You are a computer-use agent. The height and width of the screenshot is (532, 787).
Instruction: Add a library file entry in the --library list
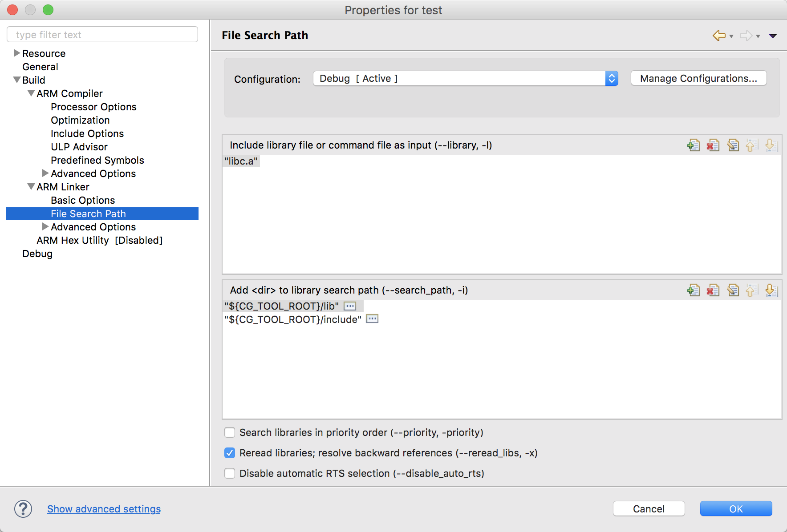694,145
